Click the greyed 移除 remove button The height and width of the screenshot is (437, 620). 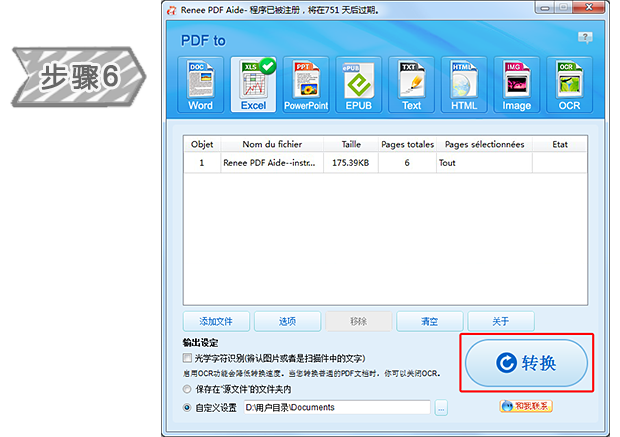tap(359, 321)
